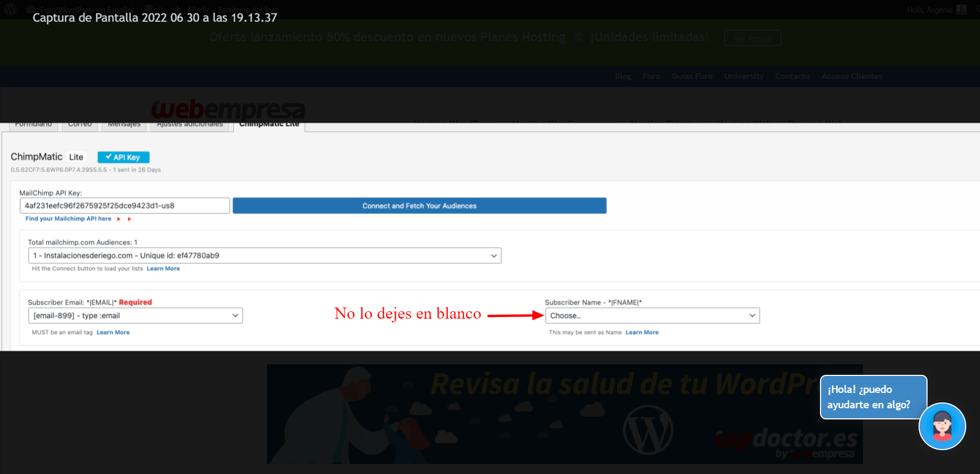The width and height of the screenshot is (980, 474).
Task: Click the API Key checkmark badge
Action: tap(123, 157)
